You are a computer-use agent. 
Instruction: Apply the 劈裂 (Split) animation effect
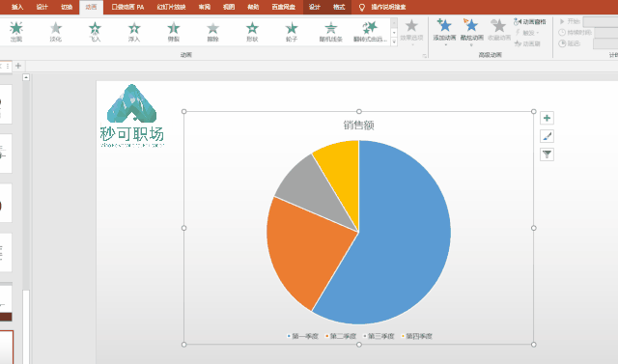tap(174, 32)
